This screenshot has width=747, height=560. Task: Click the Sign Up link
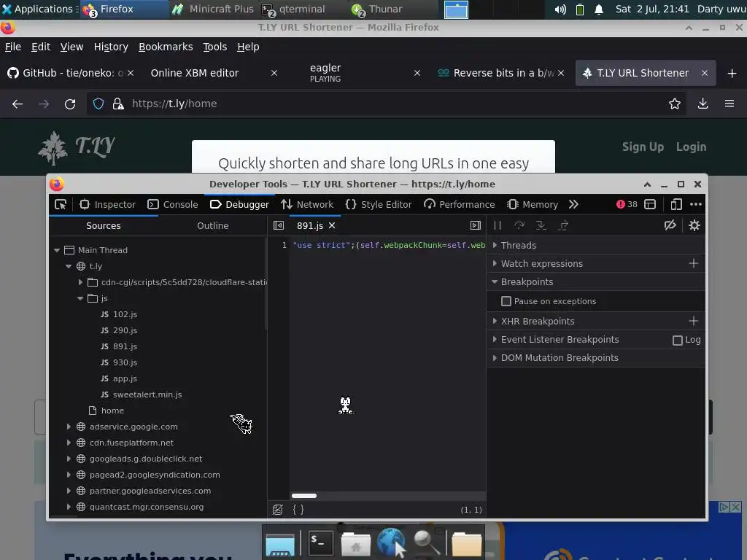click(x=643, y=147)
